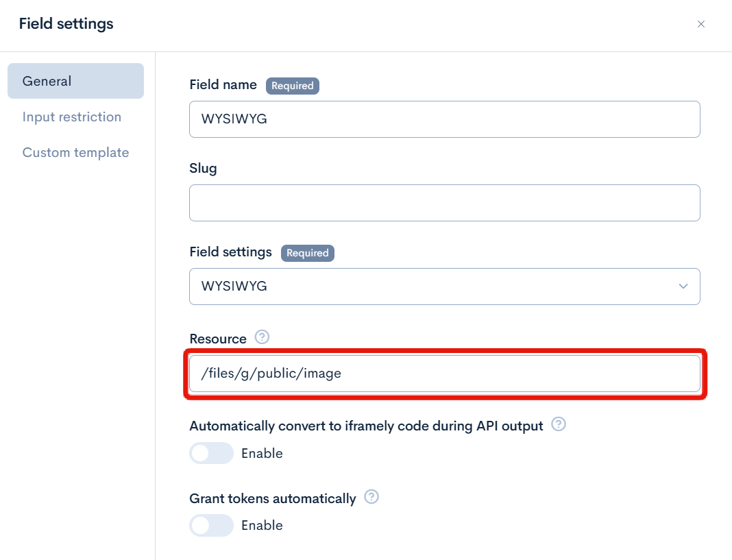Image resolution: width=732 pixels, height=560 pixels.
Task: Click help icon beside iframely conversion label
Action: pos(559,425)
